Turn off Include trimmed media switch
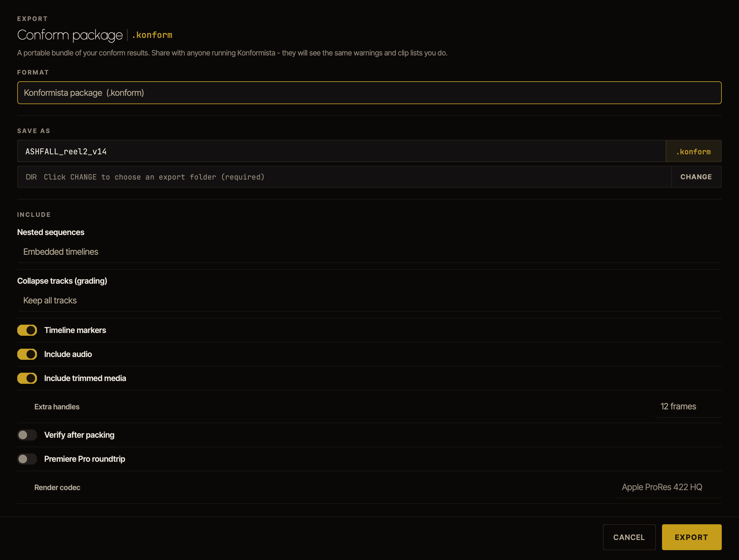739x560 pixels. tap(27, 378)
